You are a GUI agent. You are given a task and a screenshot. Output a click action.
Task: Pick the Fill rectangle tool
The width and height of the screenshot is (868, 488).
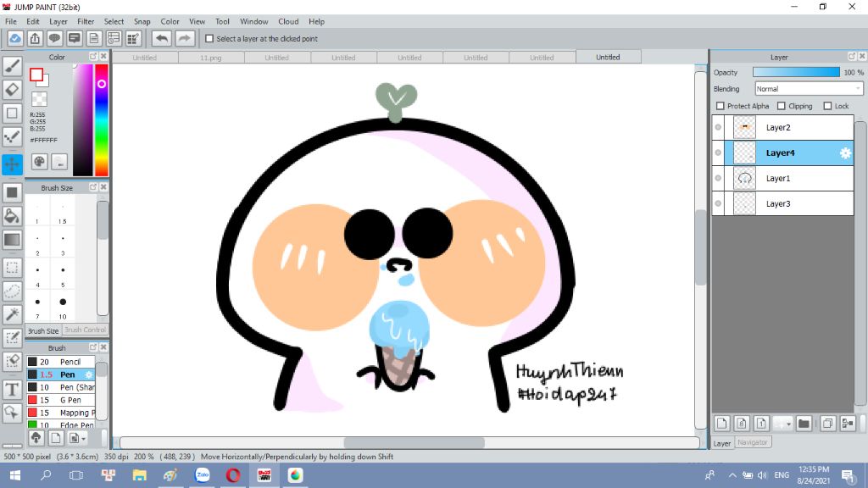coord(12,192)
